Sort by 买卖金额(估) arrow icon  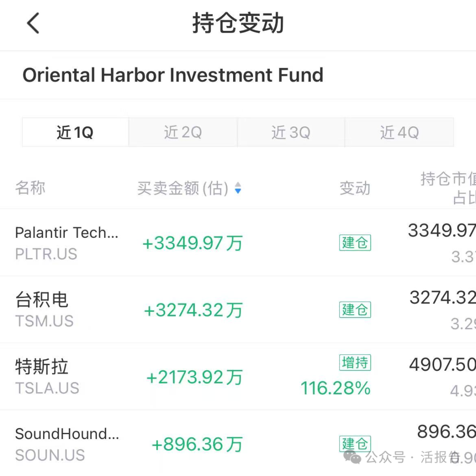[238, 188]
